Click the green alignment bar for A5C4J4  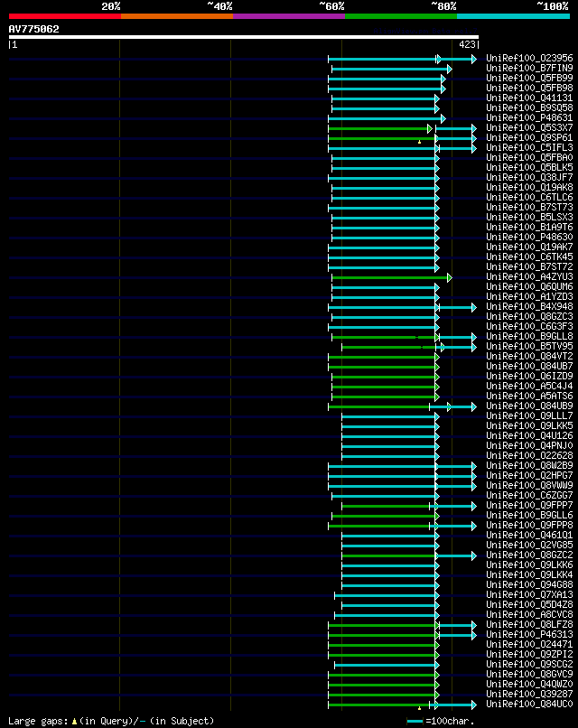tap(385, 387)
